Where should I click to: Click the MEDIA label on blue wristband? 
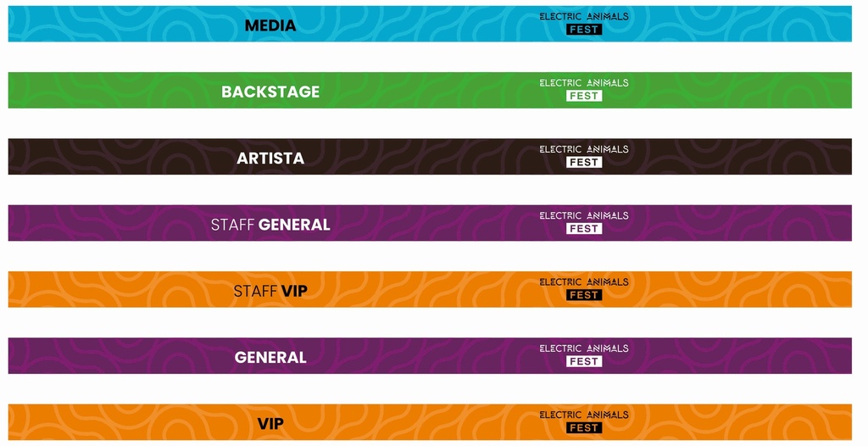270,25
